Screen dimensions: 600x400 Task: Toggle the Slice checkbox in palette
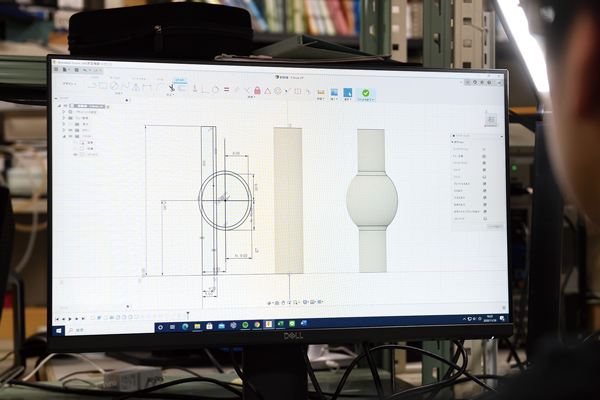click(484, 177)
